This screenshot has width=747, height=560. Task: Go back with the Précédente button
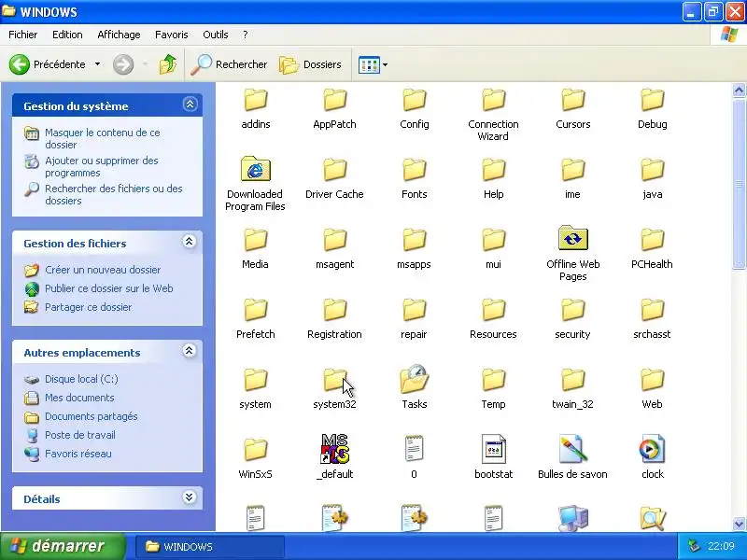click(x=48, y=64)
